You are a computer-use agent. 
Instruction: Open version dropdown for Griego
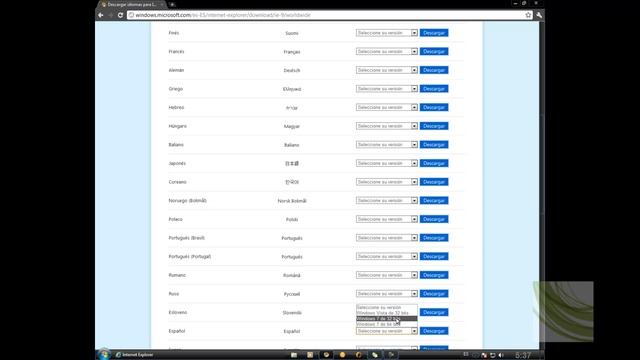[x=387, y=89]
